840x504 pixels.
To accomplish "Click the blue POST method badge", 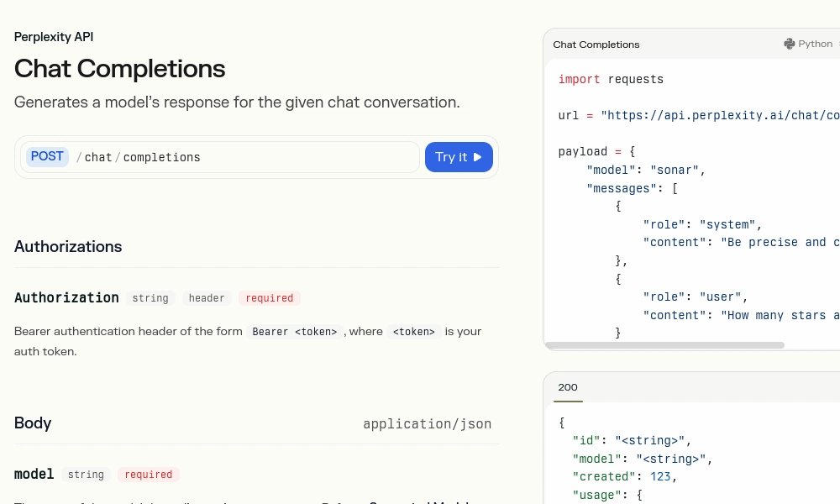I will [47, 157].
